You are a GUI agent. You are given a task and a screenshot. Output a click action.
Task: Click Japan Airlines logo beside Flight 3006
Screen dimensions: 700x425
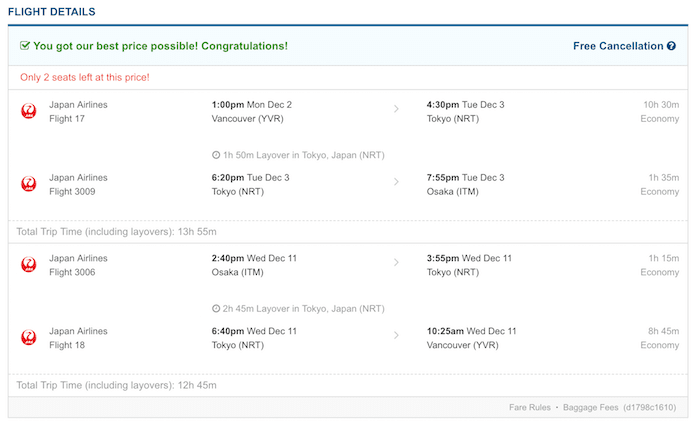(29, 264)
